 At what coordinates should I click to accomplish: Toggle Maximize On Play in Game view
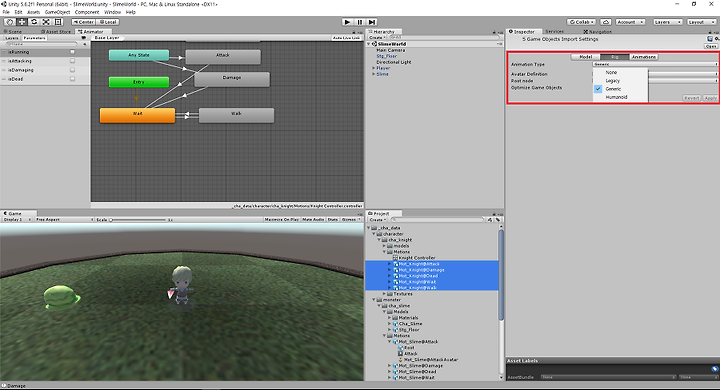click(x=281, y=220)
